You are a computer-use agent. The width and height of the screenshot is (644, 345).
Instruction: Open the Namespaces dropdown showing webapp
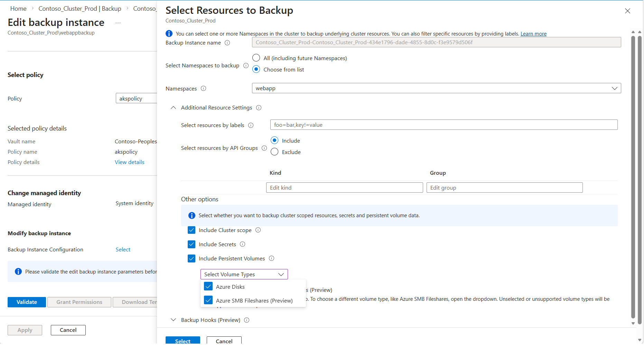[x=436, y=88]
